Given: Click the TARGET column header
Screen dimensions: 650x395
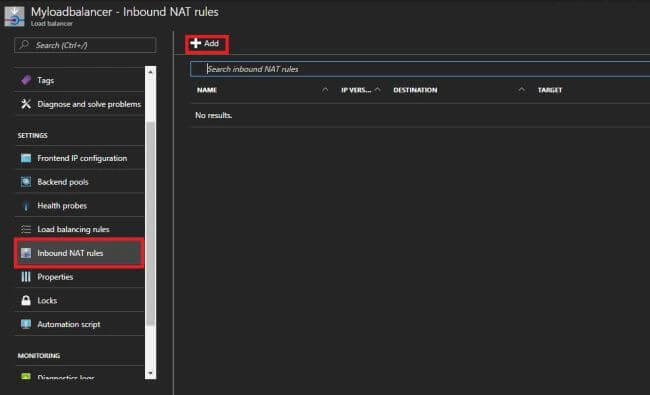Looking at the screenshot, I should (x=550, y=90).
